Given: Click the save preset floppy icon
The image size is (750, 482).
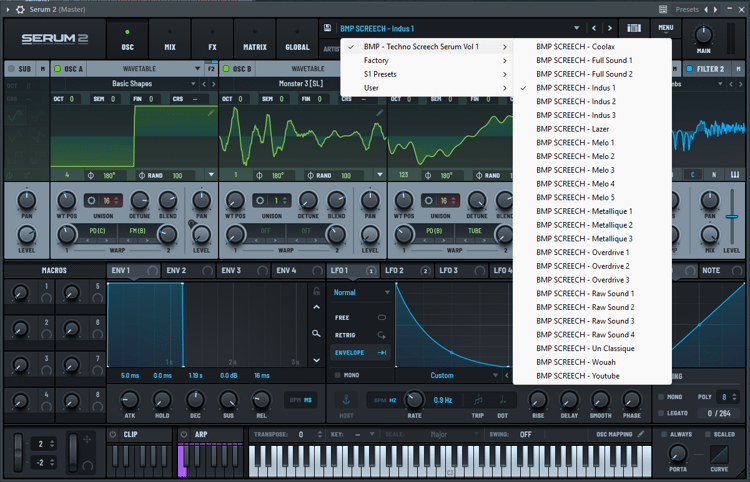Looking at the screenshot, I should click(327, 28).
